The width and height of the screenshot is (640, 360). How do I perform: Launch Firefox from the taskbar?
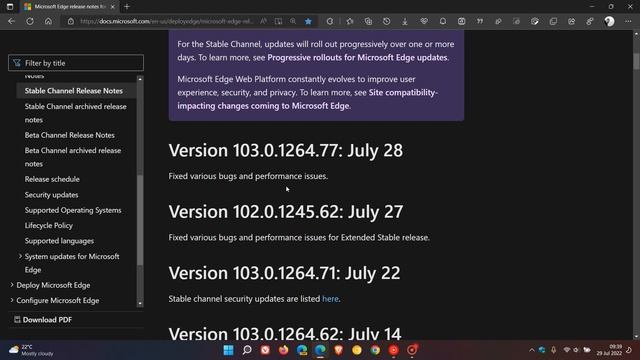coord(283,350)
